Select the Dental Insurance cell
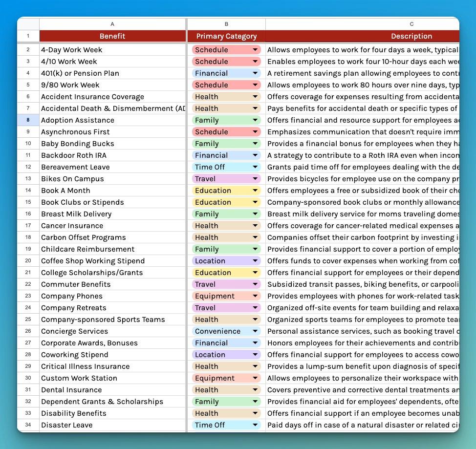 click(x=112, y=390)
